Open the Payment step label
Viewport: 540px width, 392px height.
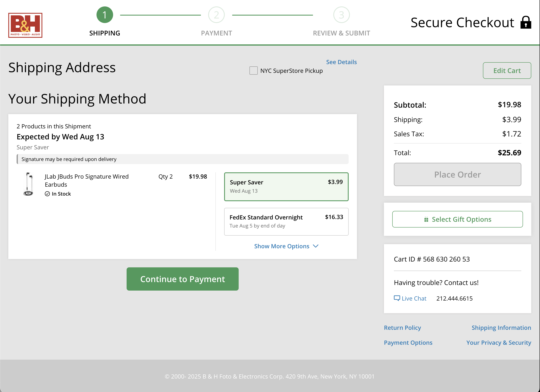pyautogui.click(x=216, y=33)
